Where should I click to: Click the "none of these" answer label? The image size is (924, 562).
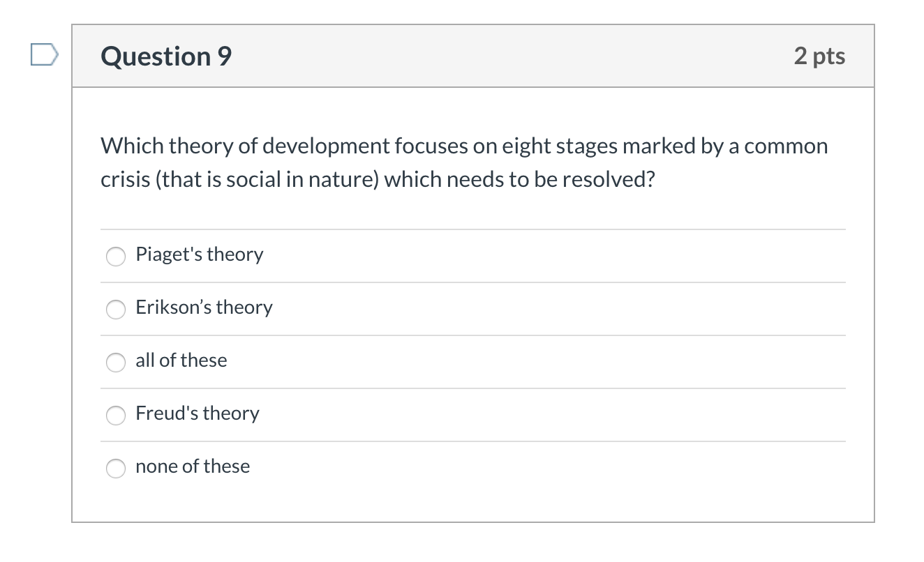193,466
